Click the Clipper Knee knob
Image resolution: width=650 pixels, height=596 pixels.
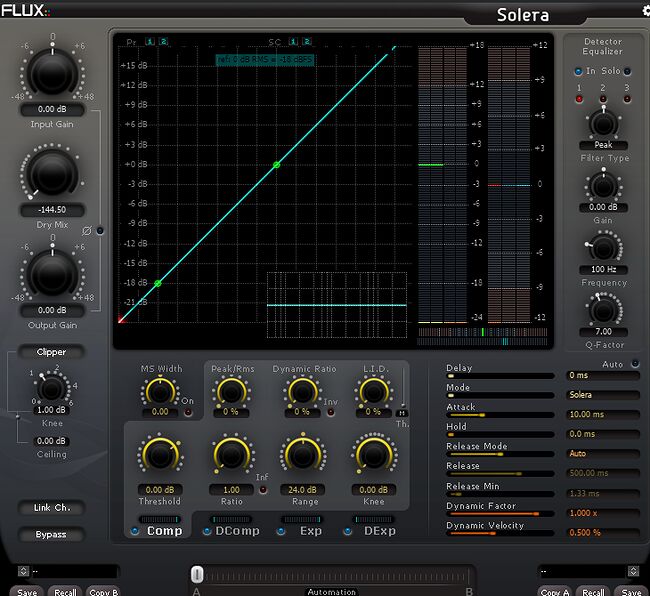tap(51, 389)
